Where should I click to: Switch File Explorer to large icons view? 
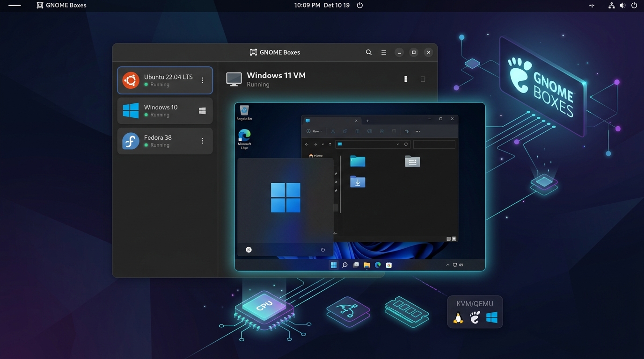(x=454, y=239)
